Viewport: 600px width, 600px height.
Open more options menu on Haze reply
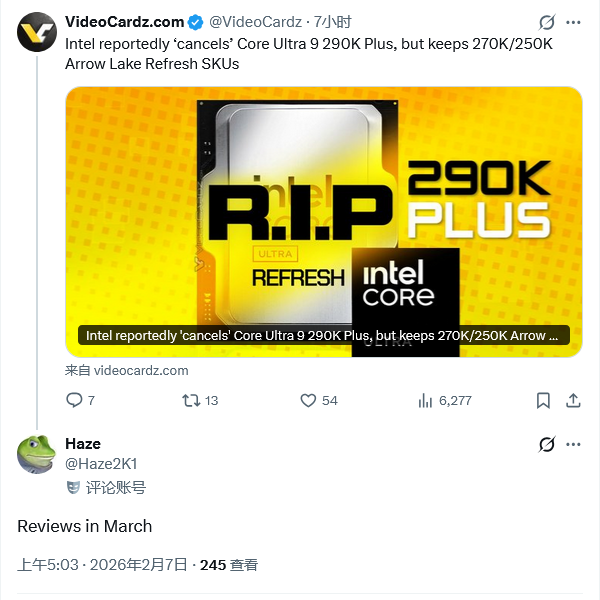573,444
